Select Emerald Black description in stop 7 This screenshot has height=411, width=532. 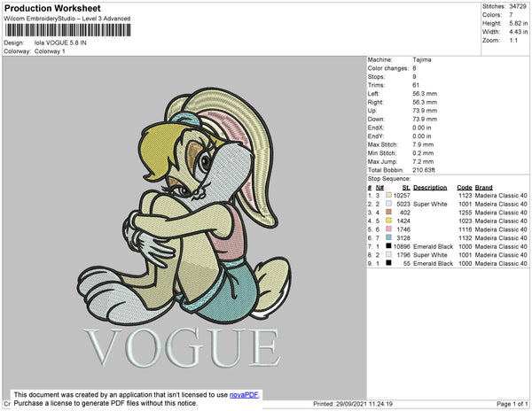click(x=434, y=246)
